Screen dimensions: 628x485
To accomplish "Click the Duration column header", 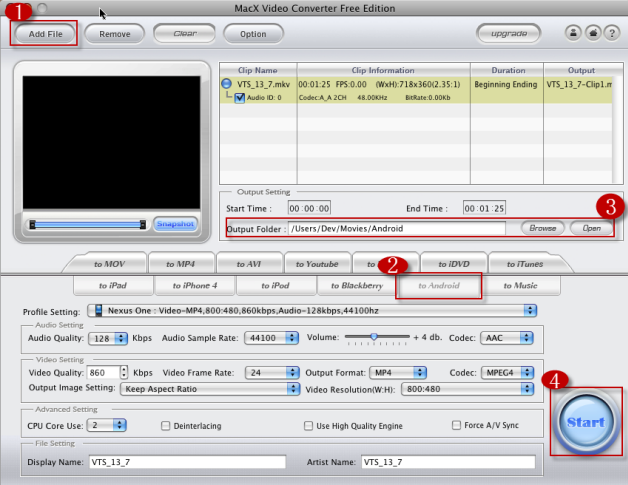I will tap(508, 70).
